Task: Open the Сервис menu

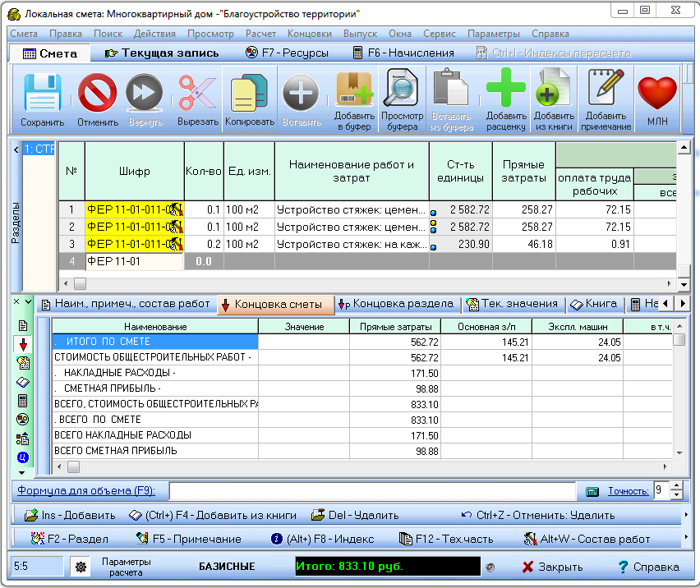Action: (440, 34)
